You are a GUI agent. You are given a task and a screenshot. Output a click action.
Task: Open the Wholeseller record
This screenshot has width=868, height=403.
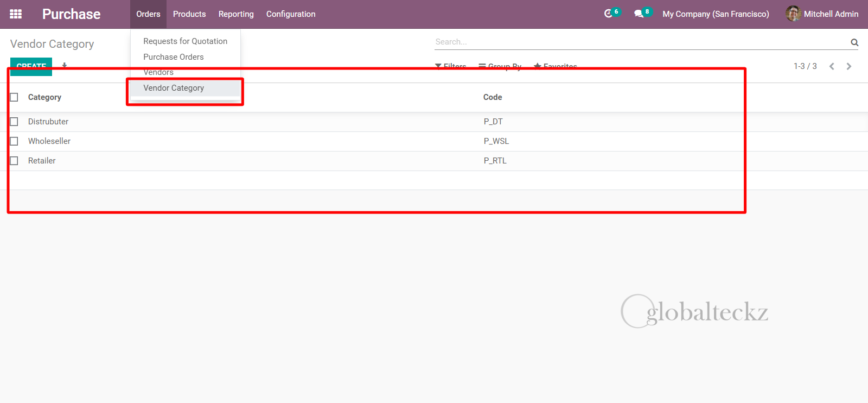point(49,141)
